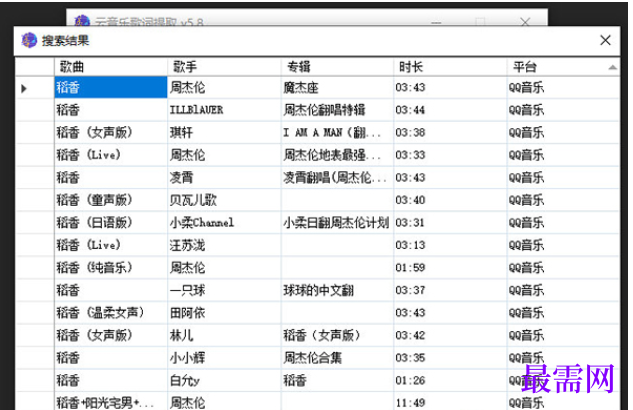Viewport: 633px width, 410px height.
Task: Select singer cell ILLBlAUER
Action: (x=224, y=110)
